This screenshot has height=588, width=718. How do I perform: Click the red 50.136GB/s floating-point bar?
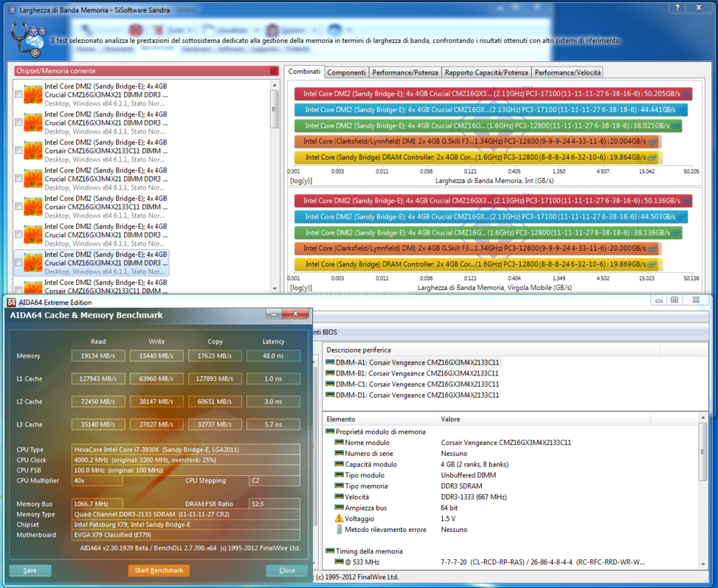tap(493, 200)
